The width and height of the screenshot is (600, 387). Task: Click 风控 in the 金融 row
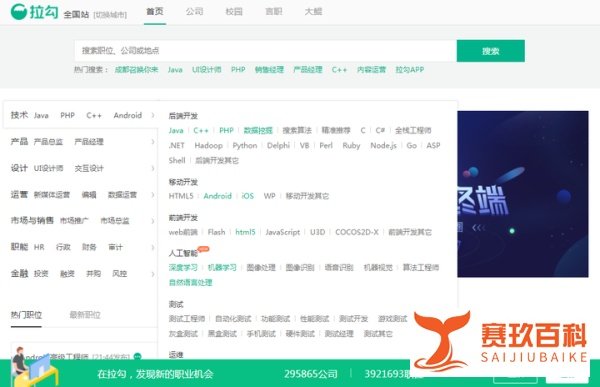click(x=119, y=274)
